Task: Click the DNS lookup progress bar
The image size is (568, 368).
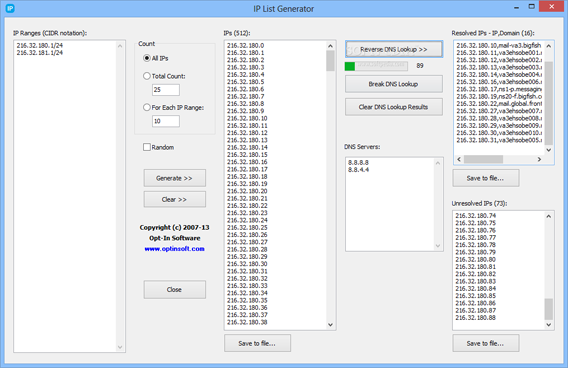Action: coord(376,66)
